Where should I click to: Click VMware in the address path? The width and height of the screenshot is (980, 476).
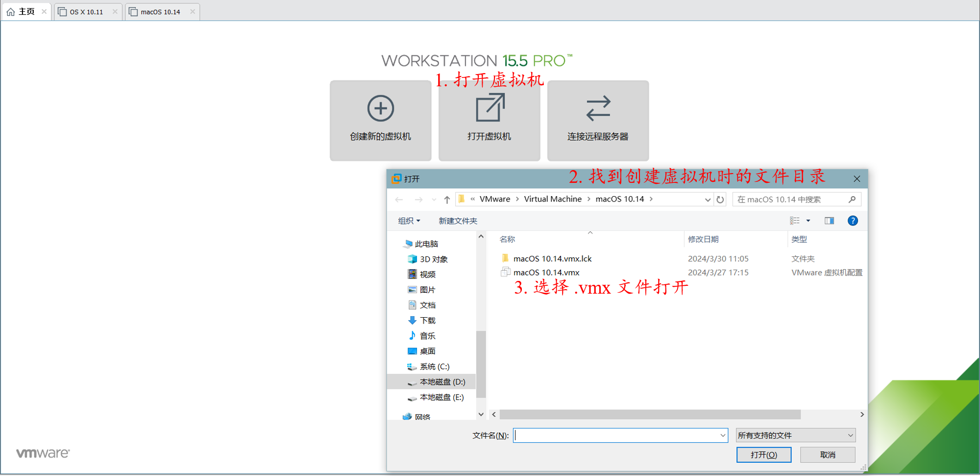tap(495, 199)
